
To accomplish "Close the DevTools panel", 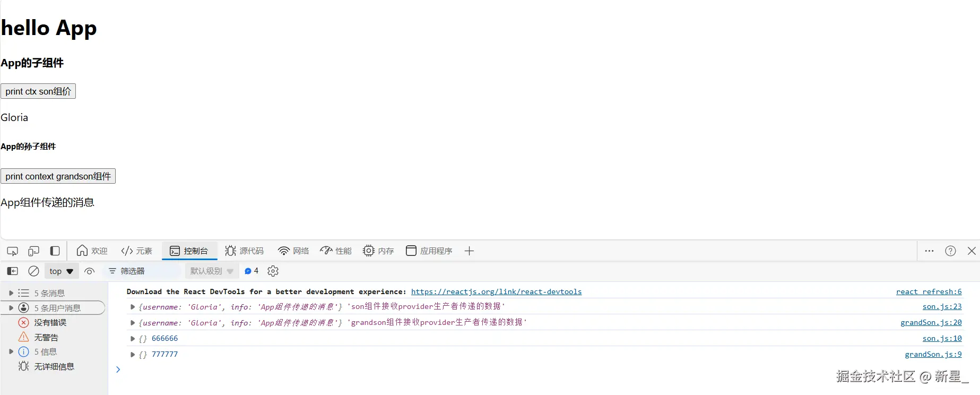I will tap(972, 251).
